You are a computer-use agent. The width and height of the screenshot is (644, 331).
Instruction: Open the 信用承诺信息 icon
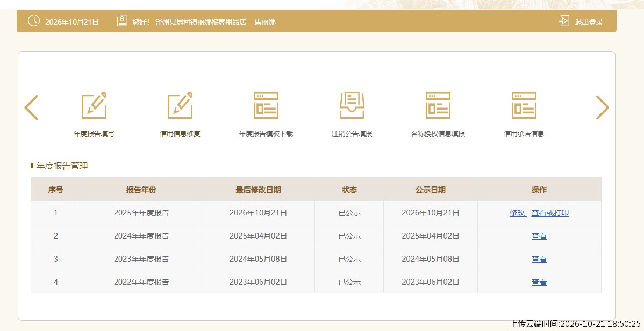524,105
